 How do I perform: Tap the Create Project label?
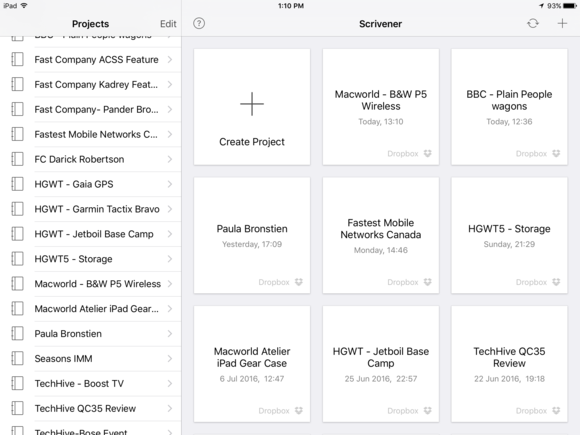coord(252,142)
